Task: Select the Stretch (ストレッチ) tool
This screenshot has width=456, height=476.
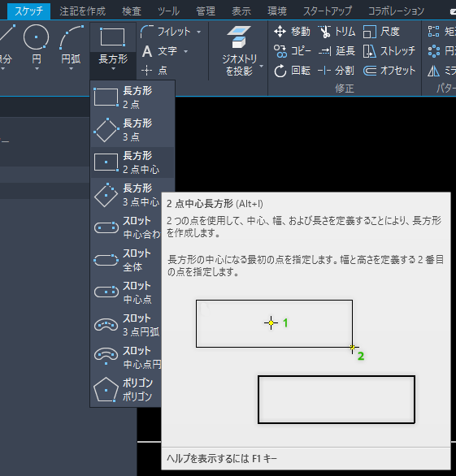Action: coord(389,51)
